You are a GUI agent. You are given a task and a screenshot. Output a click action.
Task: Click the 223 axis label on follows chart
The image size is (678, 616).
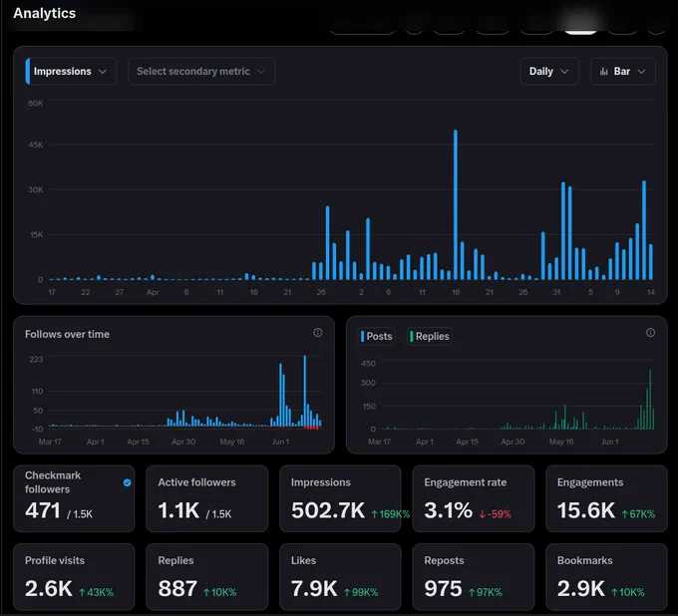36,359
